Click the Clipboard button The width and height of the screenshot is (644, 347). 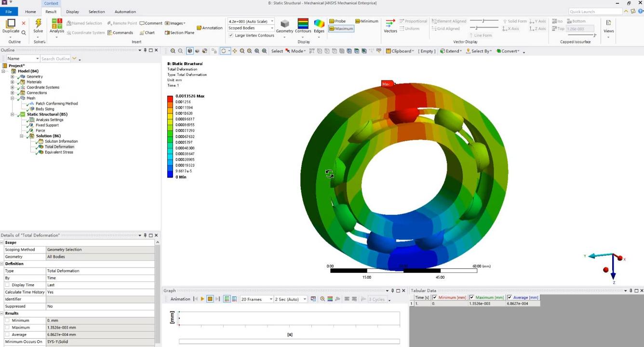click(x=400, y=51)
